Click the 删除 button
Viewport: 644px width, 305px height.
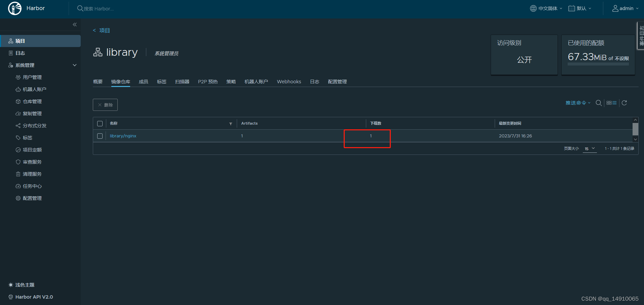[x=105, y=105]
